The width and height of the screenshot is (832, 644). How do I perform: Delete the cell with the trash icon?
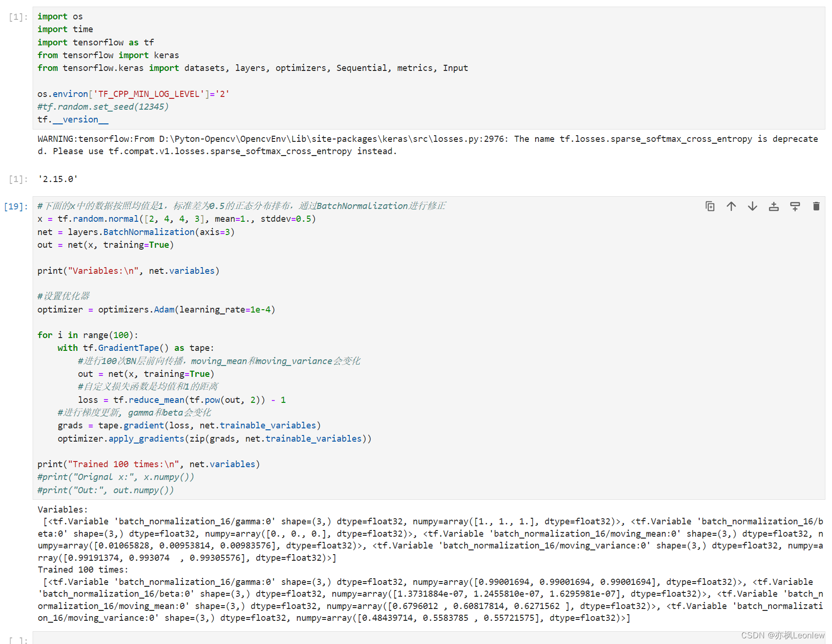816,206
